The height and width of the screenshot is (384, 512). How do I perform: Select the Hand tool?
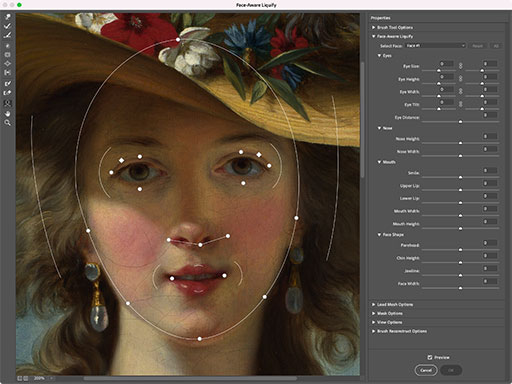coord(7,114)
